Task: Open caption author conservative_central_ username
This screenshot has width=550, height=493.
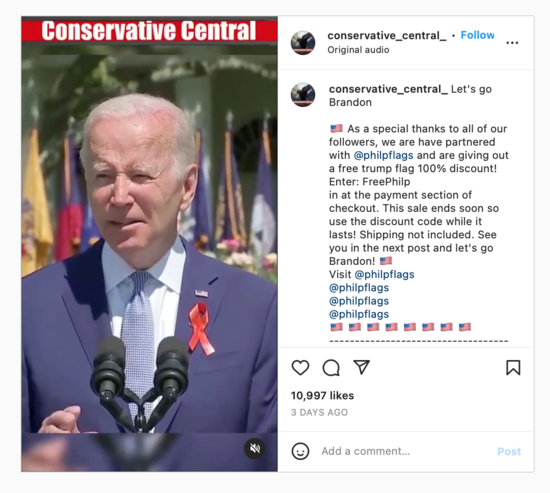Action: tap(388, 89)
